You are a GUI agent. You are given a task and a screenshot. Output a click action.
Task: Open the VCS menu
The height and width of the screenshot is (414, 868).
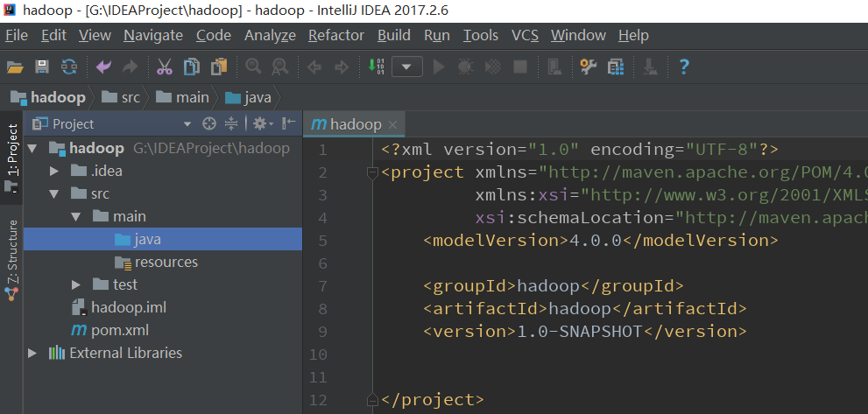[525, 35]
